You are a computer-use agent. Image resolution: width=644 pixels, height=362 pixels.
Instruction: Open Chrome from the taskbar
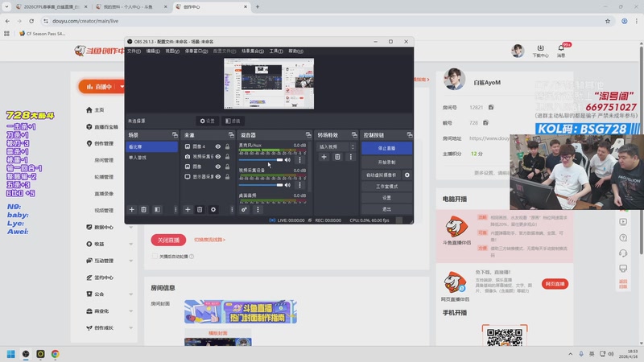(x=55, y=354)
